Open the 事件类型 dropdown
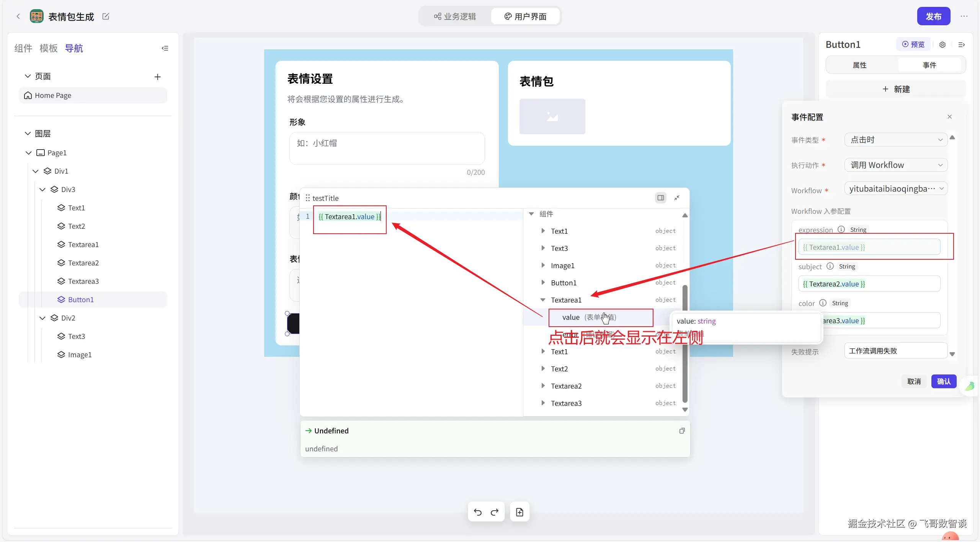Screen dimensions: 980x542 click(896, 140)
